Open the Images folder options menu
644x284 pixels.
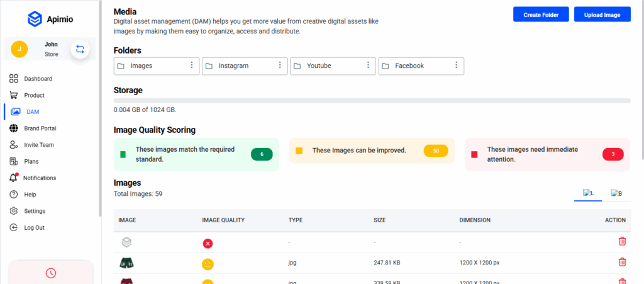click(192, 65)
